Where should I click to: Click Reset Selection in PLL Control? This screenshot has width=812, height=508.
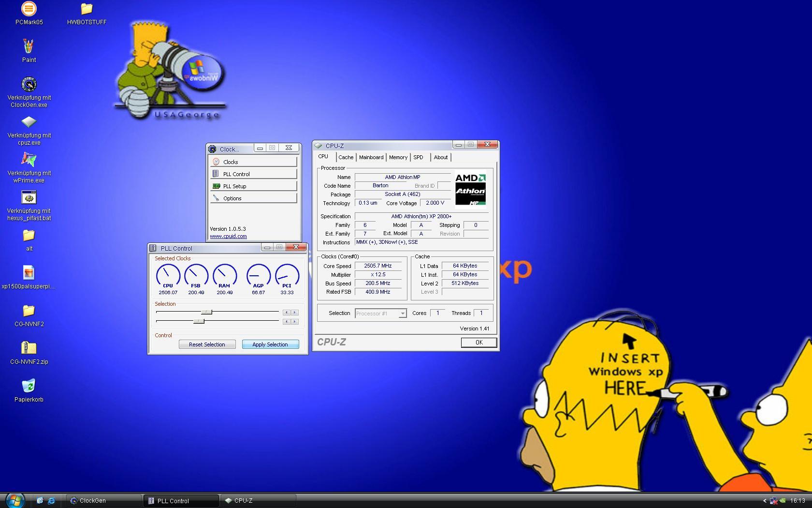click(x=207, y=344)
